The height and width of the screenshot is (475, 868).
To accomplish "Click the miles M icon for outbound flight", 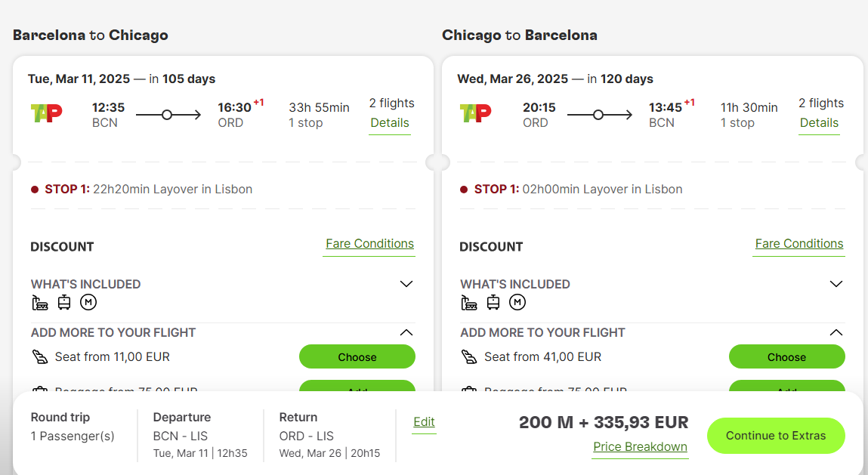I will 88,302.
